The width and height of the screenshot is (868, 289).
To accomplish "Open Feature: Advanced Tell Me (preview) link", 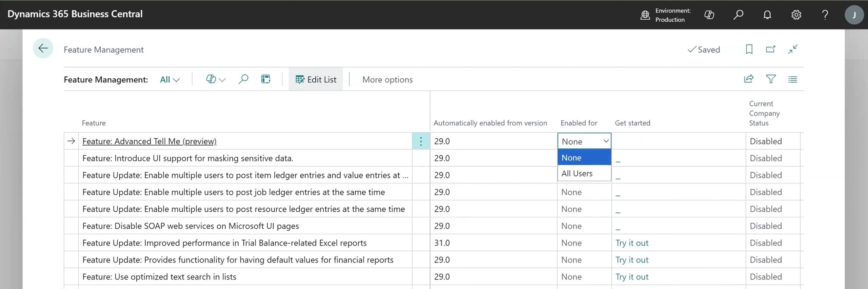I will click(149, 141).
